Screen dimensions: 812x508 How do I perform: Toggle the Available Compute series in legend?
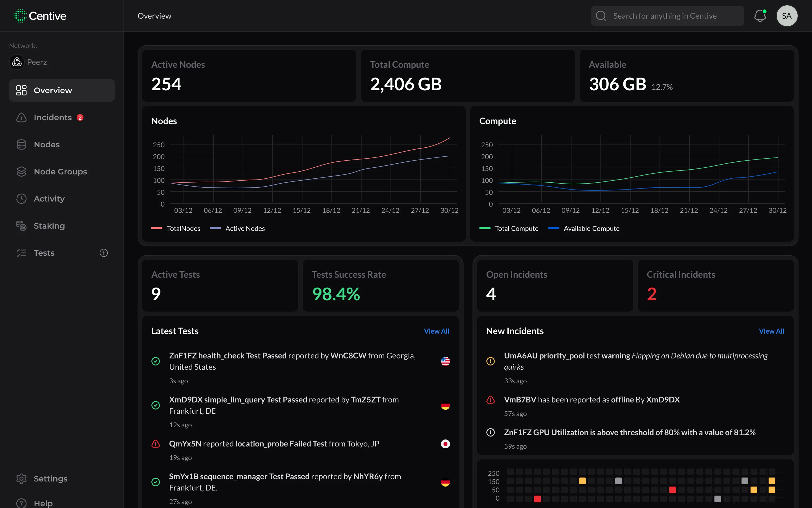coord(584,229)
